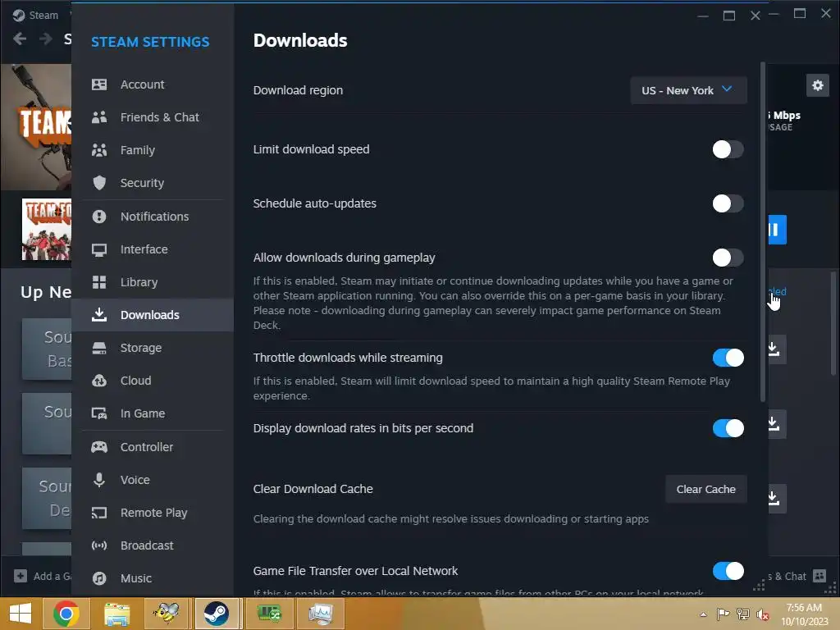This screenshot has height=630, width=840.
Task: Click the settings panel vertical scrollbar
Action: 763,232
